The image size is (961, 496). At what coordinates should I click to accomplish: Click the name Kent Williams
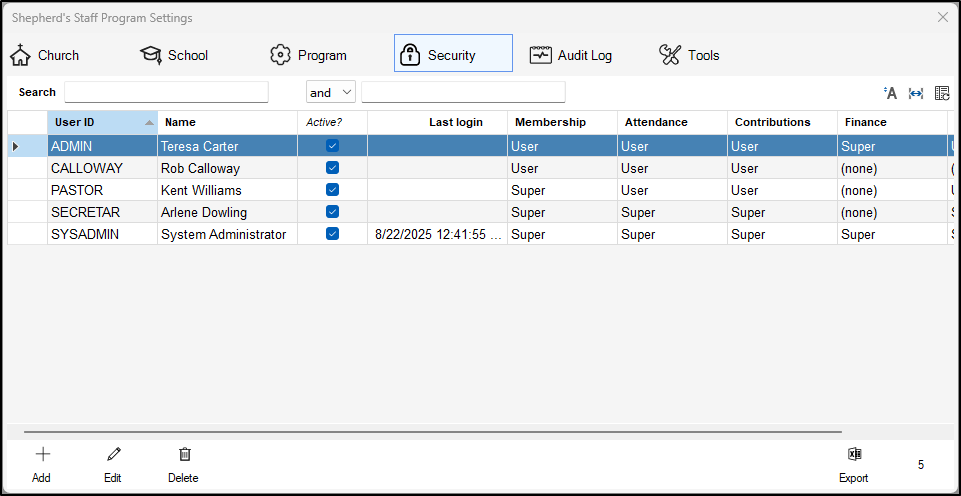point(201,191)
